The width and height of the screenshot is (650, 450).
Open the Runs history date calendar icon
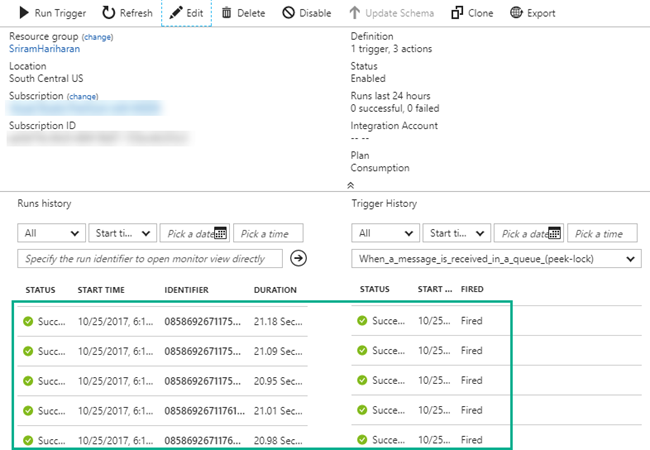(221, 233)
